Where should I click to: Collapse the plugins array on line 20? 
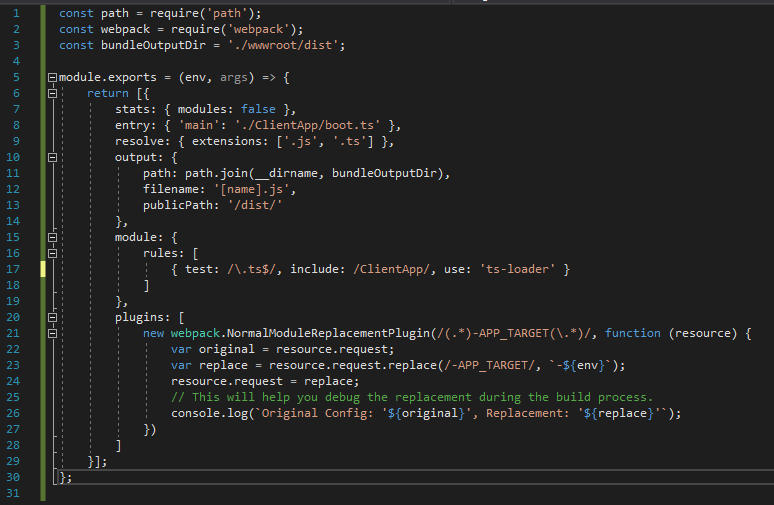pos(52,317)
